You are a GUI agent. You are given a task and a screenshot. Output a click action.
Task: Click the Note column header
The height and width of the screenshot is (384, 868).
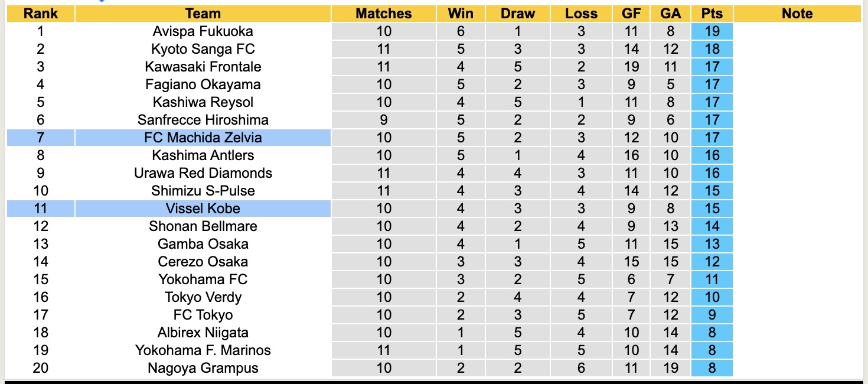(x=797, y=14)
